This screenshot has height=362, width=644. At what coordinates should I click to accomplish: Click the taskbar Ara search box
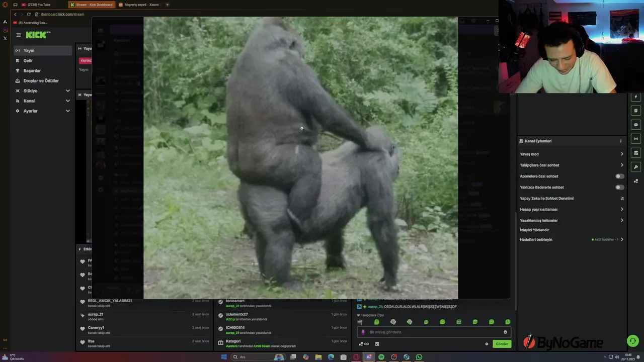click(258, 357)
